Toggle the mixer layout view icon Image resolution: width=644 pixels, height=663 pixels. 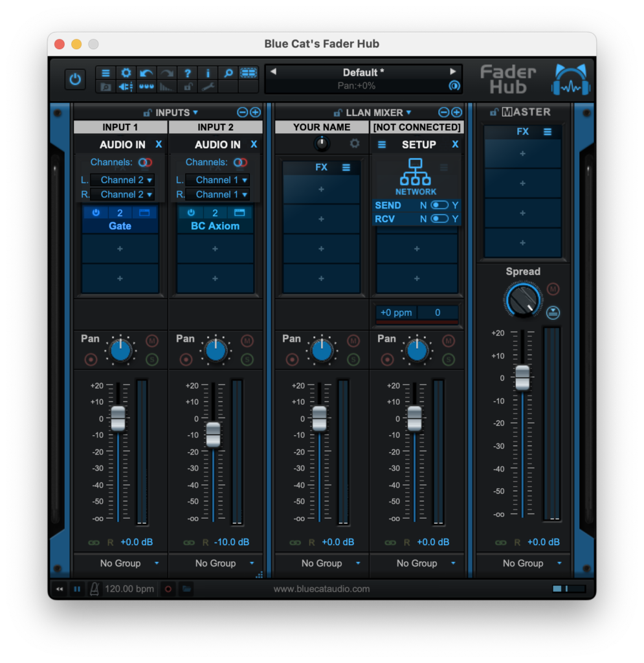point(249,73)
